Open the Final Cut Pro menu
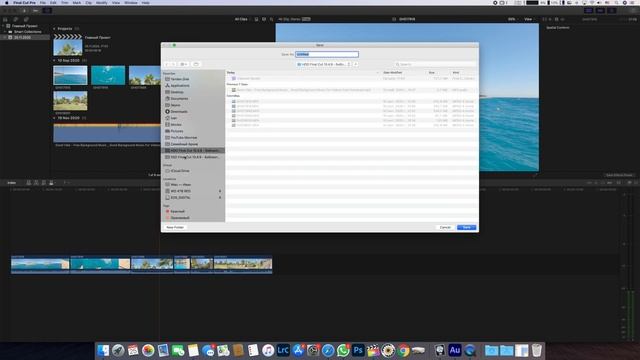The height and width of the screenshot is (360, 640). point(24,2)
